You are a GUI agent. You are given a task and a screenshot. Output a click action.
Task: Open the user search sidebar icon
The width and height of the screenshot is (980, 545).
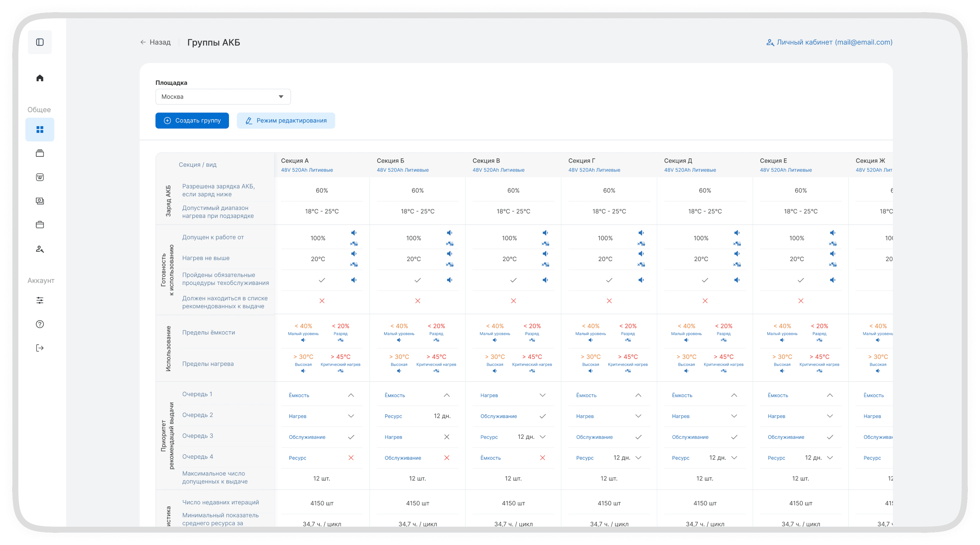(40, 249)
